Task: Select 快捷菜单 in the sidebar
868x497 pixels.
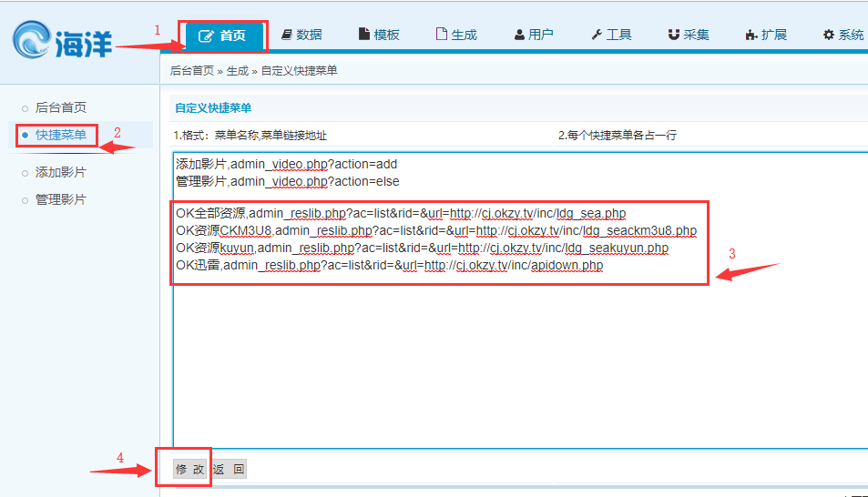Action: coord(61,135)
